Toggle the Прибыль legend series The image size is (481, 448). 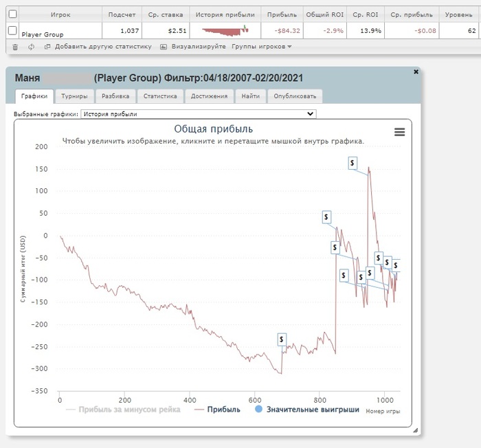coord(218,410)
